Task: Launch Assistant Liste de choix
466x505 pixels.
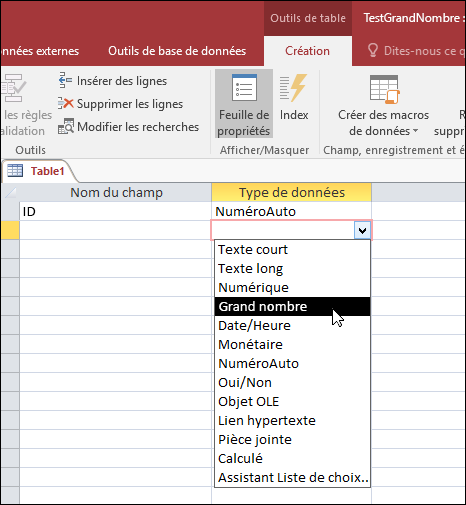Action: 292,477
